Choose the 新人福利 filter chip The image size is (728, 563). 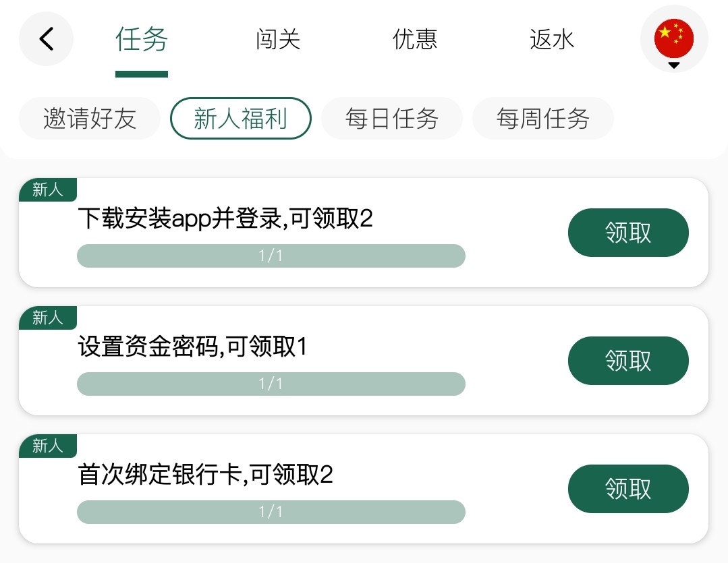pos(241,119)
